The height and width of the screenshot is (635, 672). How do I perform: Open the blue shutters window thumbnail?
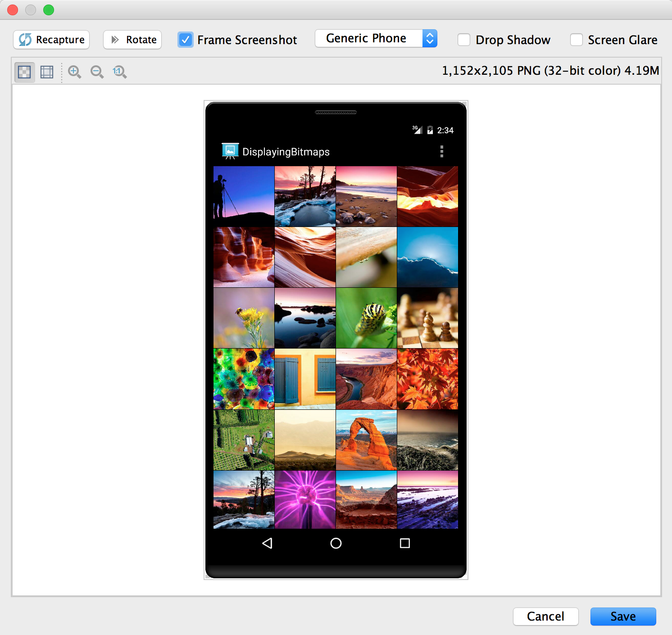click(305, 379)
